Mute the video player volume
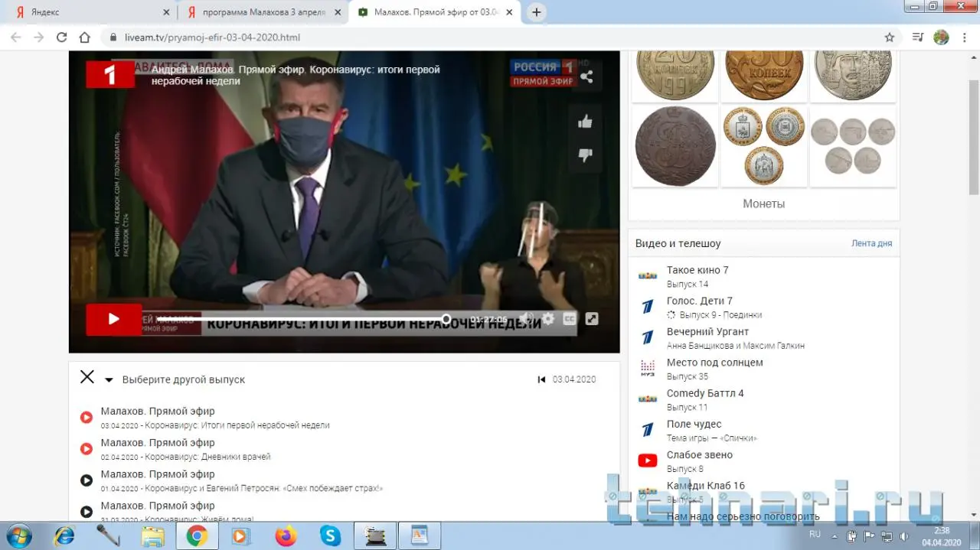 point(526,319)
